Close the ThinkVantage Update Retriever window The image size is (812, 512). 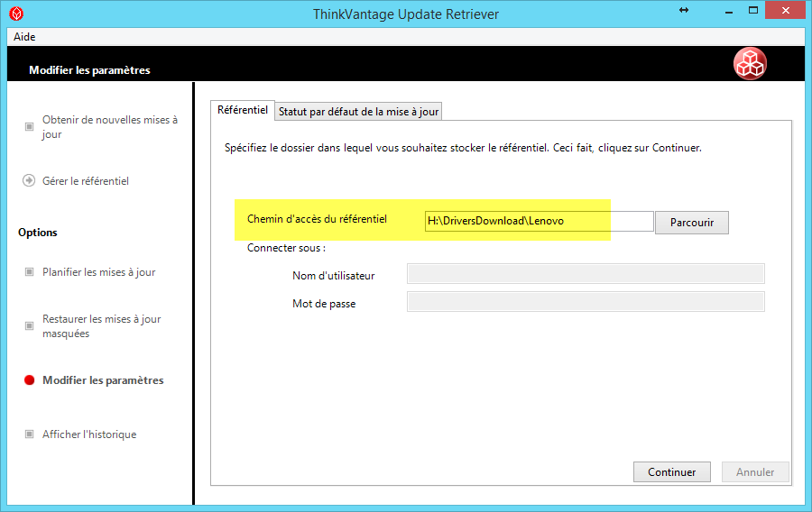pyautogui.click(x=785, y=10)
